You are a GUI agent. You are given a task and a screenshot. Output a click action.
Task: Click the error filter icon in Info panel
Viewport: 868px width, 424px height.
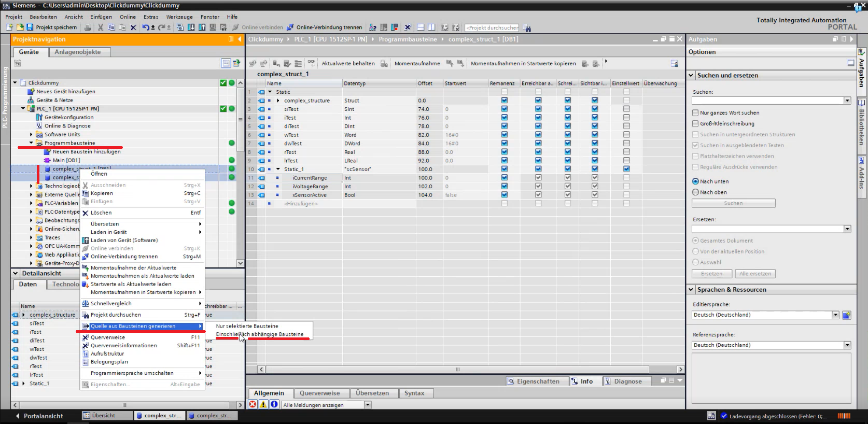(253, 404)
